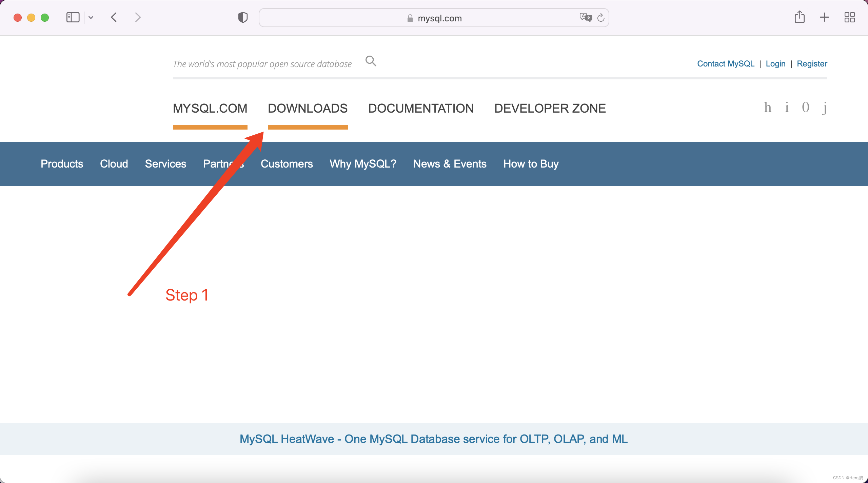Open the Safari sidebar panel
Screen dimensions: 868x483
click(73, 17)
